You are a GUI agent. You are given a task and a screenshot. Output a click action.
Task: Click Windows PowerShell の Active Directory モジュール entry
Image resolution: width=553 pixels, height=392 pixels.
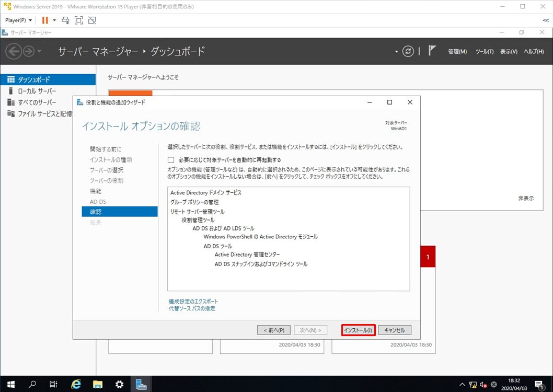[261, 237]
